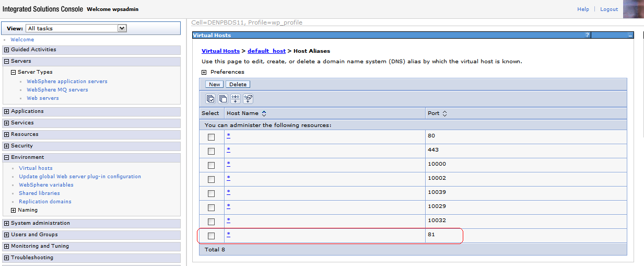Open the View tasks dropdown
The height and width of the screenshot is (266, 644).
76,28
